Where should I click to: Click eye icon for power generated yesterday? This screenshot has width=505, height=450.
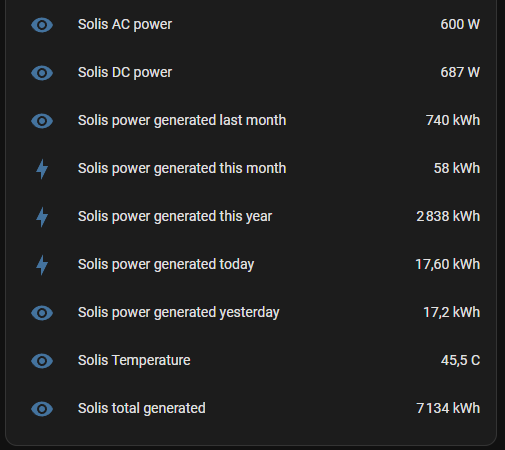coord(42,313)
